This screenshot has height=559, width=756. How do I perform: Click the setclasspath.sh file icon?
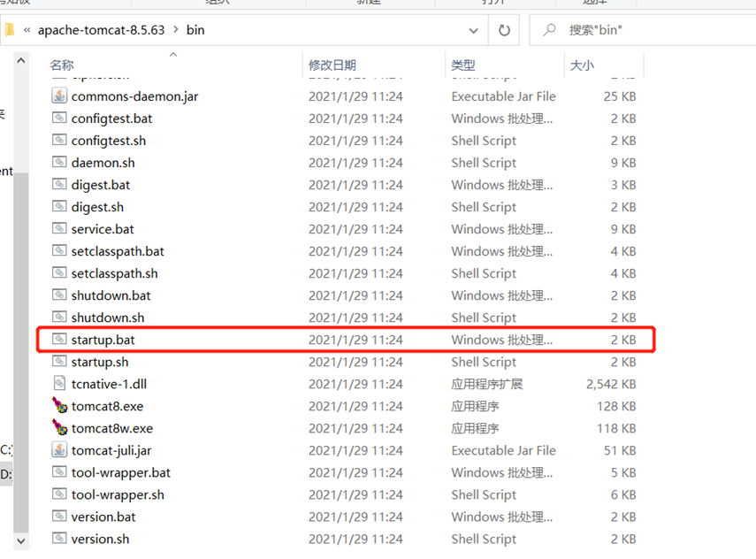(59, 272)
